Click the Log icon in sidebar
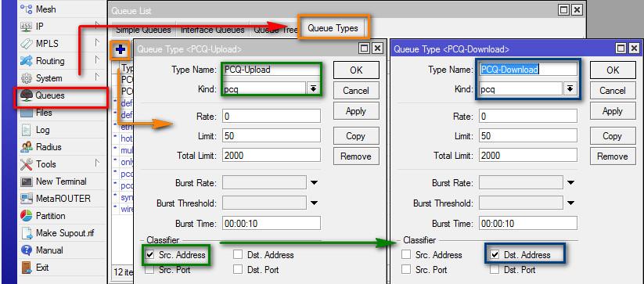Screen dimensions: 644x284 pyautogui.click(x=27, y=130)
